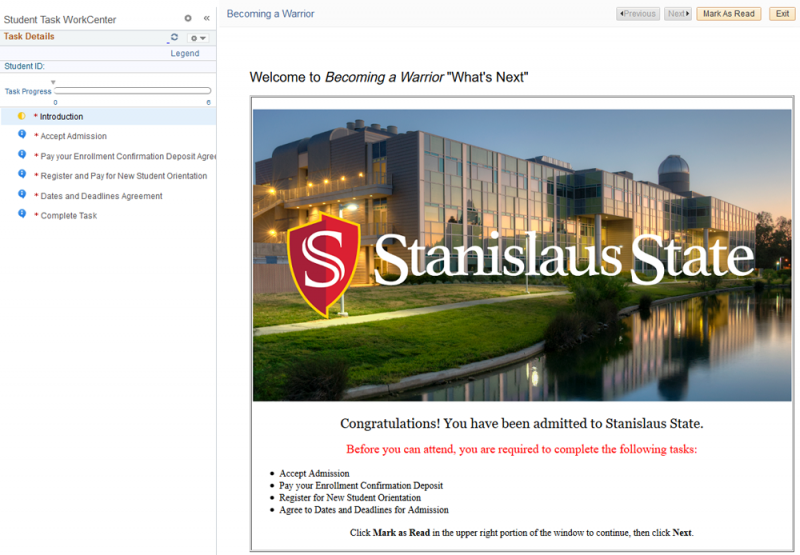Click the Accept Admission bullet item

(314, 473)
